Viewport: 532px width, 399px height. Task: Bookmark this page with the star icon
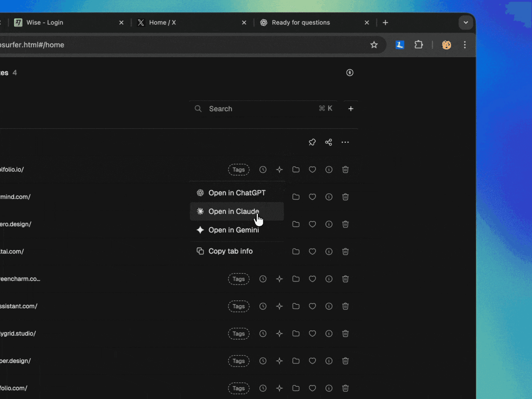click(x=374, y=45)
